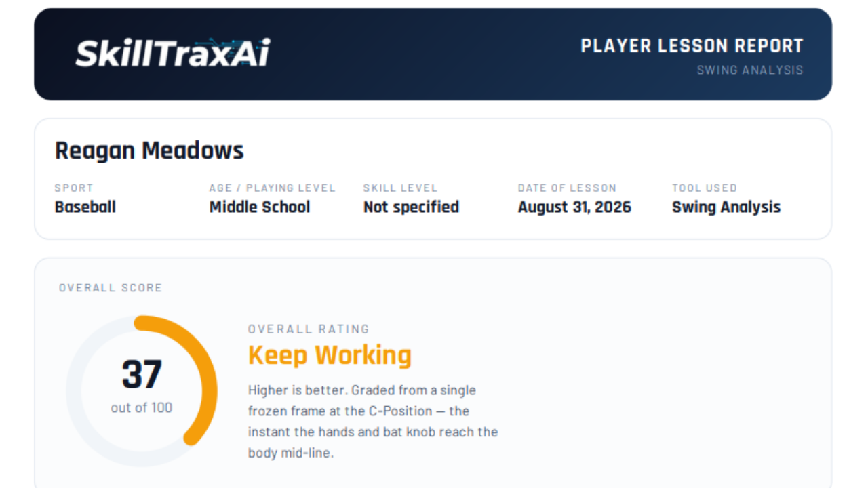The height and width of the screenshot is (488, 868).
Task: Select the "PLAYER LESSON REPORT" heading
Action: (x=692, y=46)
